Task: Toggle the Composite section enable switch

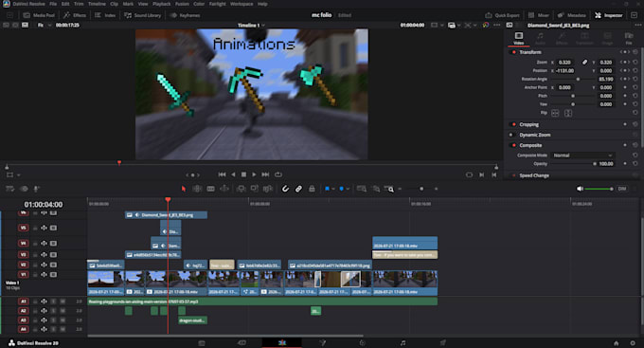Action: coord(513,145)
